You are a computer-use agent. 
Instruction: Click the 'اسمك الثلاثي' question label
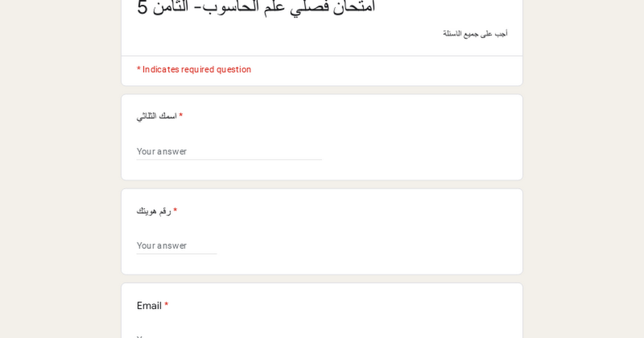[x=157, y=116]
